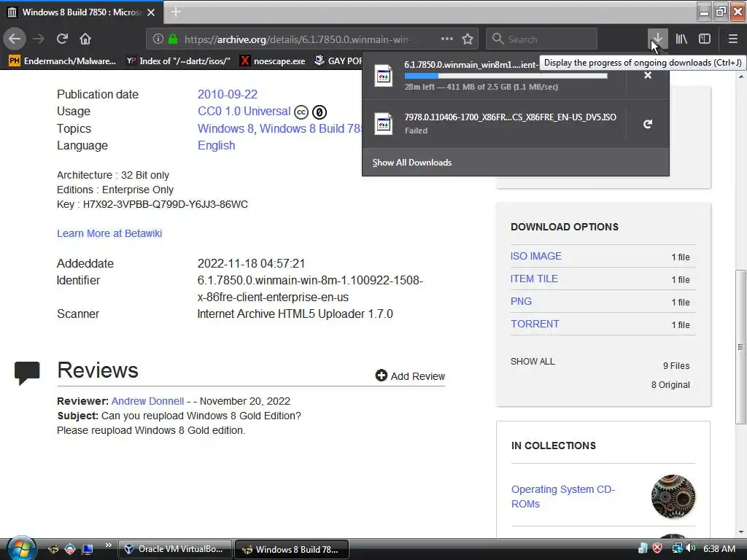Click the forward navigation arrow
The height and width of the screenshot is (560, 747).
click(x=39, y=39)
